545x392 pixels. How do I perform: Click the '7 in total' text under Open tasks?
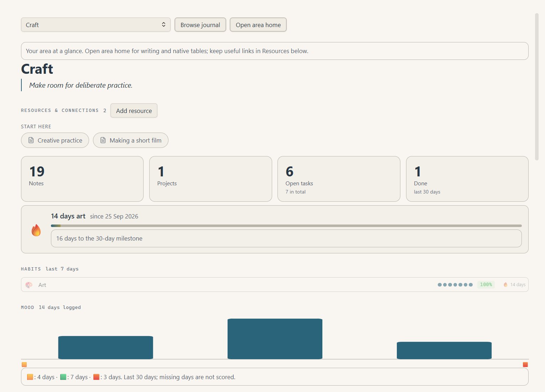(296, 192)
